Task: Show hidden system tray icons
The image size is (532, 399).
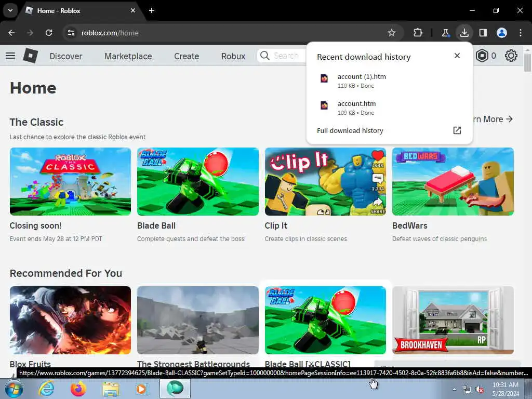Action: pos(454,390)
